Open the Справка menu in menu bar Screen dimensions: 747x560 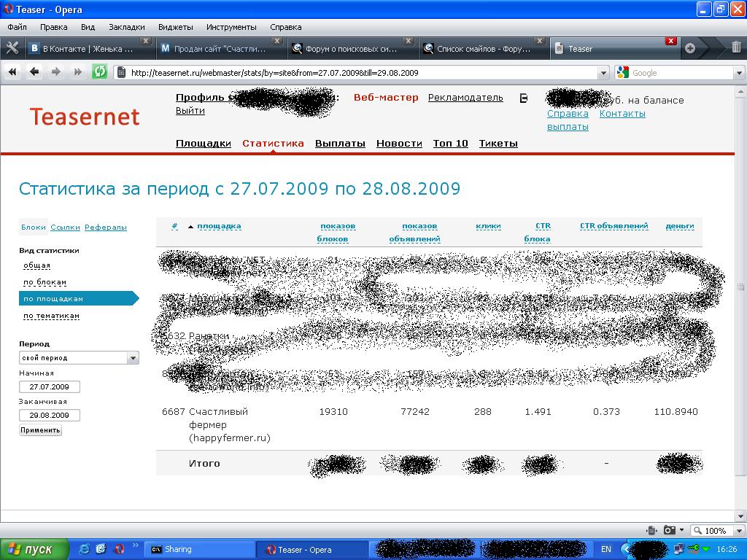[285, 27]
